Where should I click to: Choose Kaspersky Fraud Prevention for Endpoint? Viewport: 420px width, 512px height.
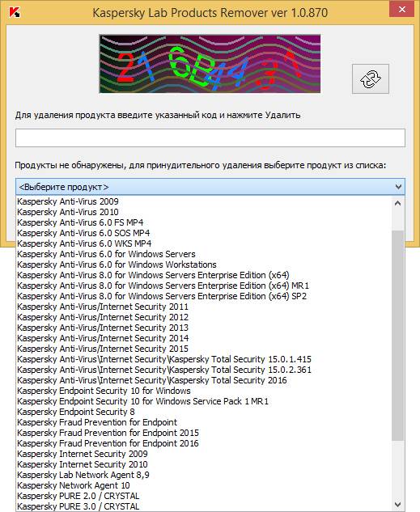(204, 422)
